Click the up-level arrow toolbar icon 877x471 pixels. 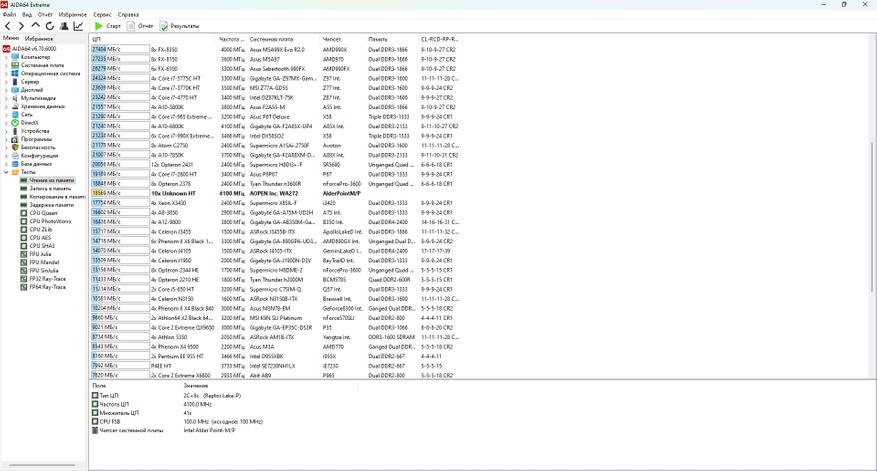click(x=35, y=26)
